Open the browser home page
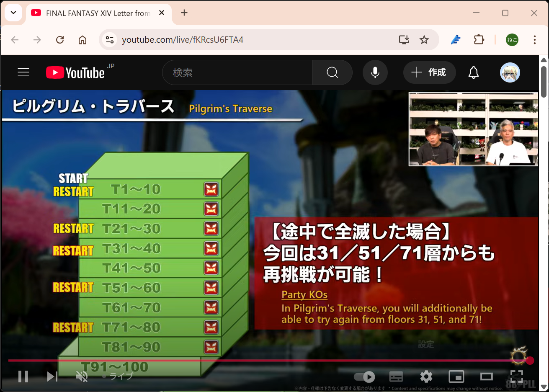Screen dimensions: 549x392 [82, 40]
